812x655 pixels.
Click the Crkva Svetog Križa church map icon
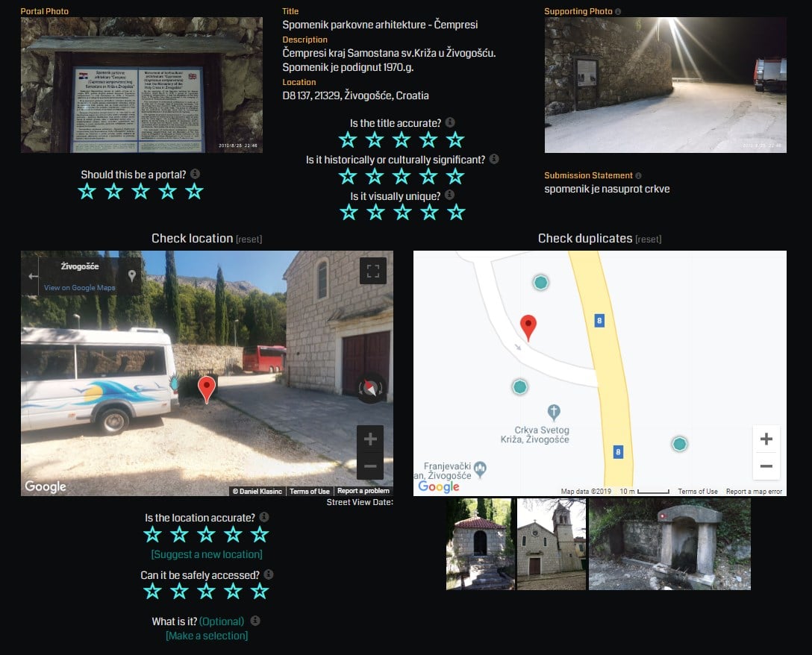(x=554, y=412)
